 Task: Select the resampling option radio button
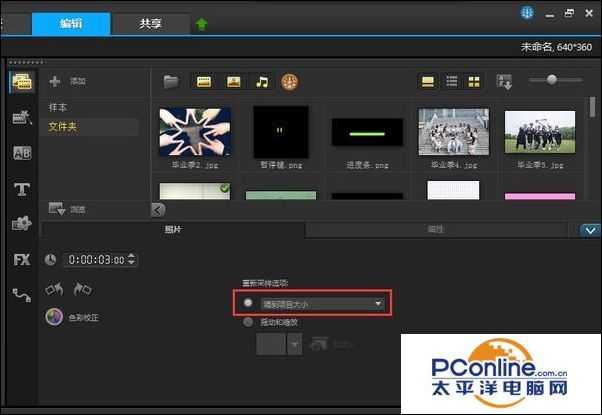pyautogui.click(x=248, y=303)
